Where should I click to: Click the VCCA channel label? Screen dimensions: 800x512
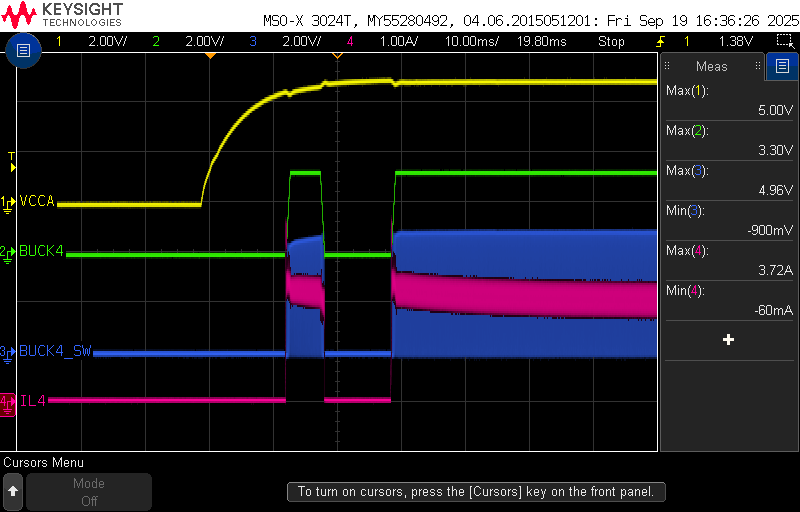(x=37, y=201)
